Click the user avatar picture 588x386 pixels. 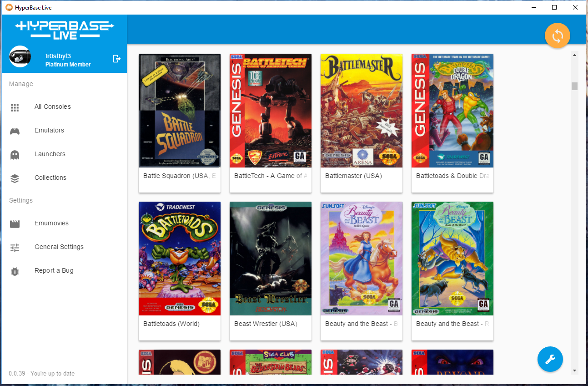tap(20, 56)
